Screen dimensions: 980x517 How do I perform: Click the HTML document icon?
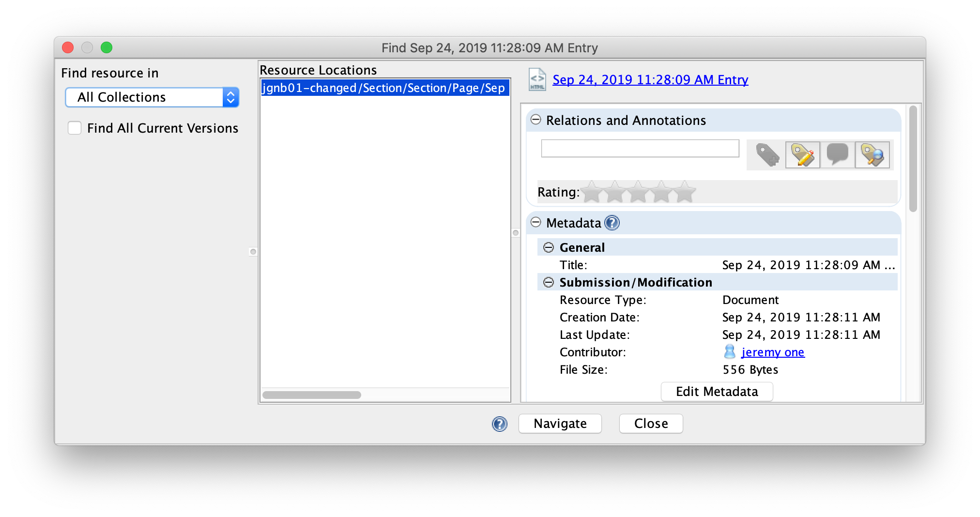click(x=537, y=80)
